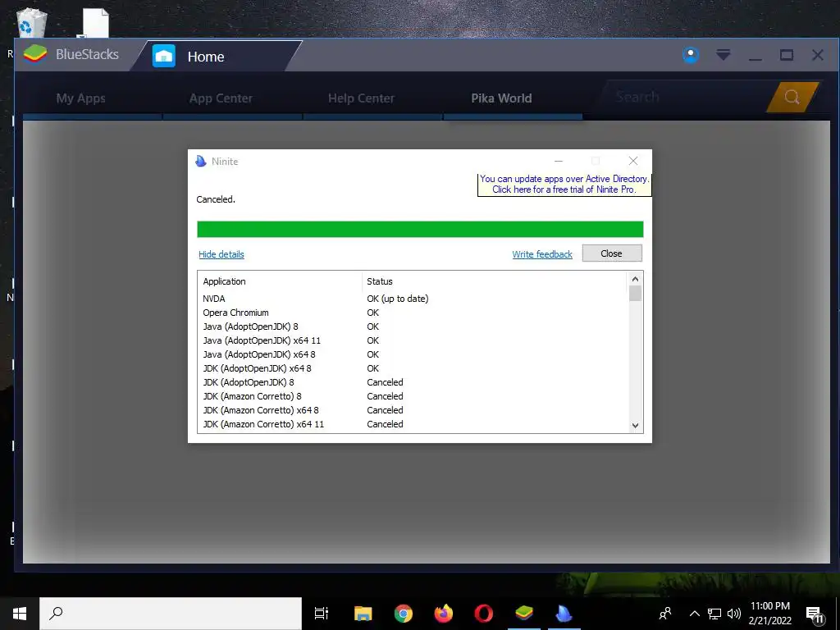
Task: Select the Recycle Bin desktop icon
Action: (32, 22)
